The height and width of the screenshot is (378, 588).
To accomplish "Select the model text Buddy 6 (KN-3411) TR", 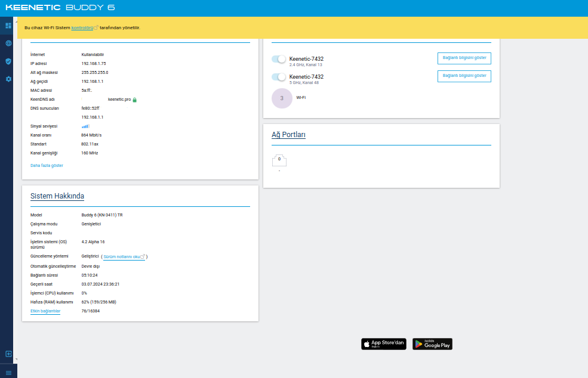I will [102, 215].
